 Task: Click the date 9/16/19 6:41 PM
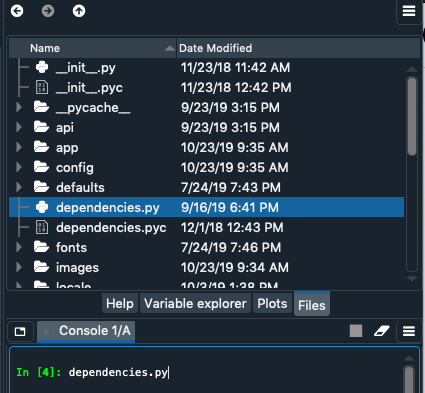[x=230, y=207]
